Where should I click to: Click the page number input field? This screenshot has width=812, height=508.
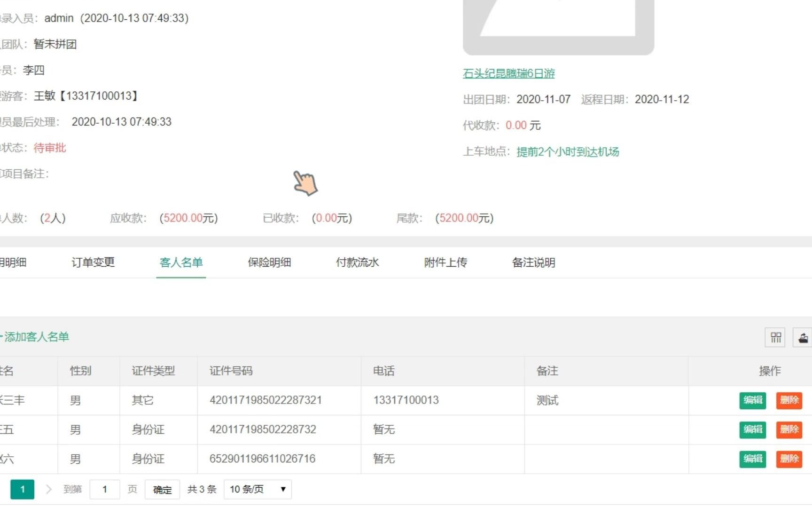point(104,489)
